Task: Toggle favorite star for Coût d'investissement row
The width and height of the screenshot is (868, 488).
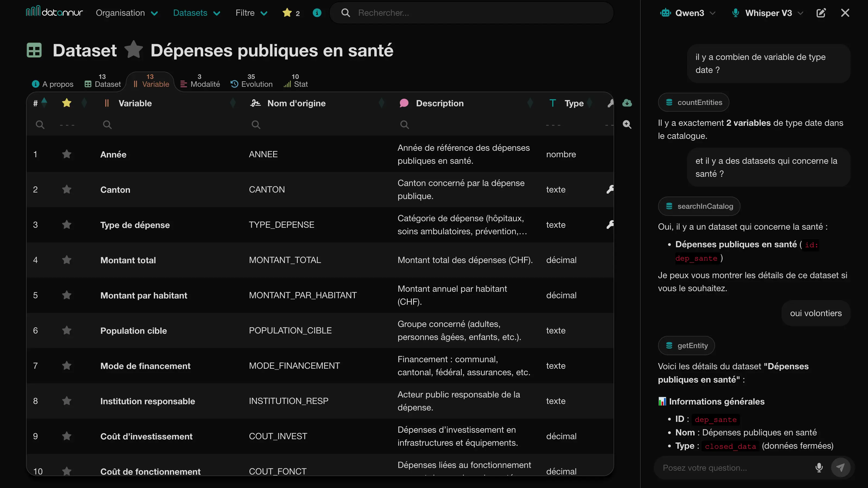Action: pyautogui.click(x=67, y=436)
